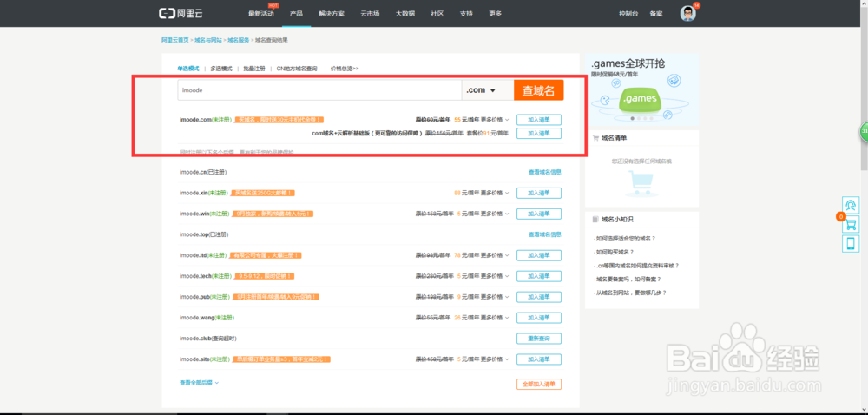Viewport: 868px width, 415px height.
Task: Open the customer service floating icon
Action: coord(851,205)
